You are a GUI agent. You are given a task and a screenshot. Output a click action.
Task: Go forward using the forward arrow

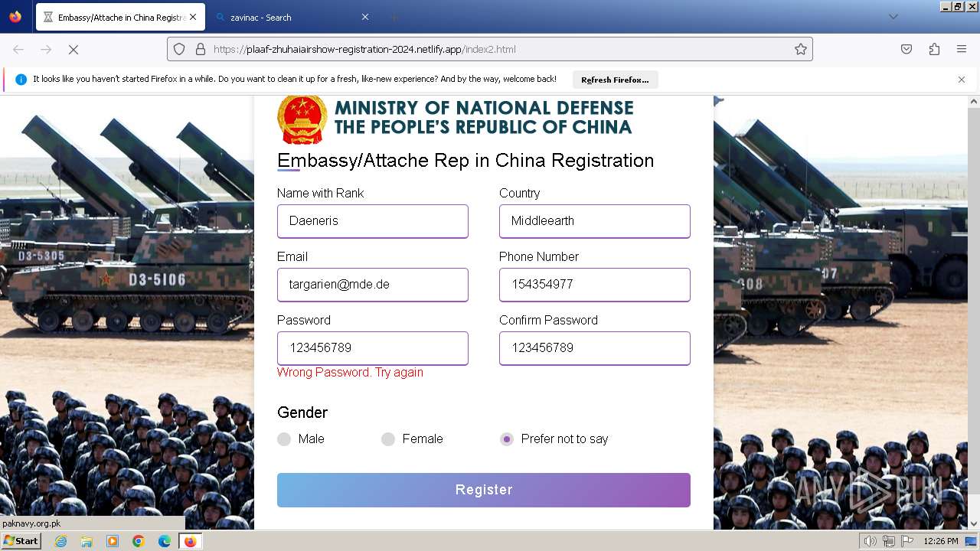(46, 49)
